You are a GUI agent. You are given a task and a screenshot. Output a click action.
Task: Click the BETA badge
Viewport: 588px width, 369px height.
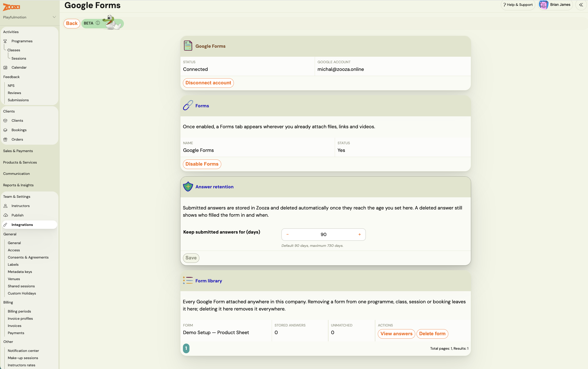pyautogui.click(x=103, y=23)
